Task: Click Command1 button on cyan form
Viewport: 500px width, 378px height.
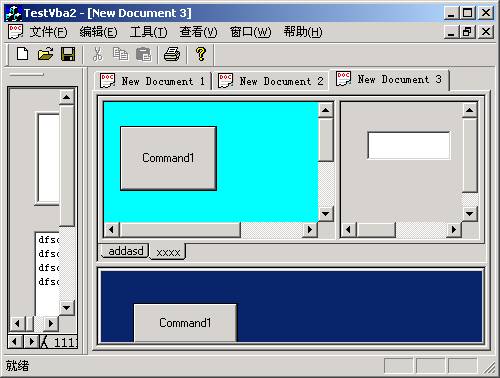Action: coord(168,158)
